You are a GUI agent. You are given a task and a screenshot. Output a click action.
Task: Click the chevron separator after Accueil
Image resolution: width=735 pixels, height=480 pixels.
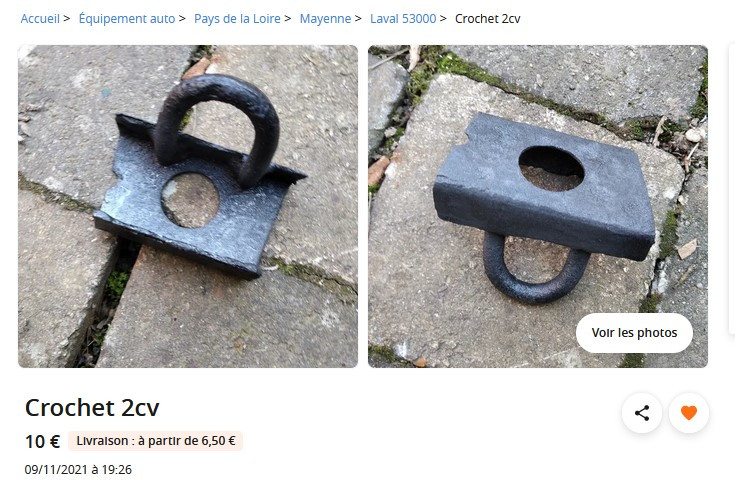pyautogui.click(x=67, y=19)
